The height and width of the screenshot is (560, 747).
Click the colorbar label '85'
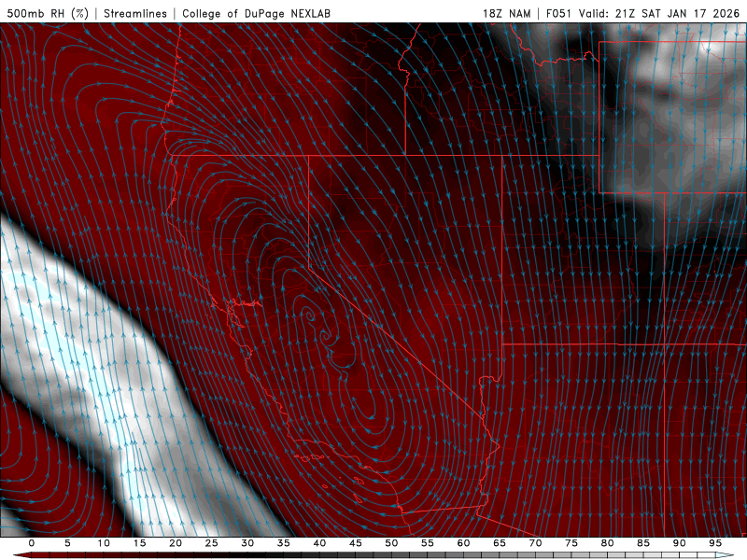[643, 543]
